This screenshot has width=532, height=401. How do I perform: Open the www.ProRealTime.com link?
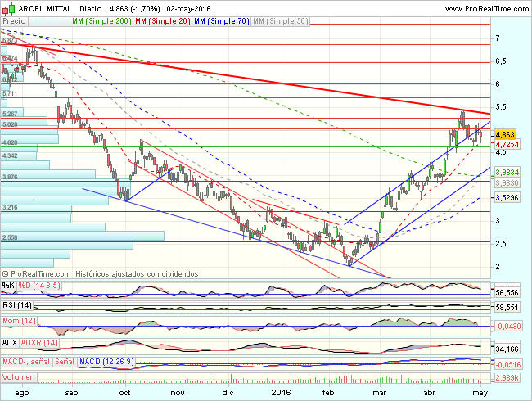coord(486,9)
